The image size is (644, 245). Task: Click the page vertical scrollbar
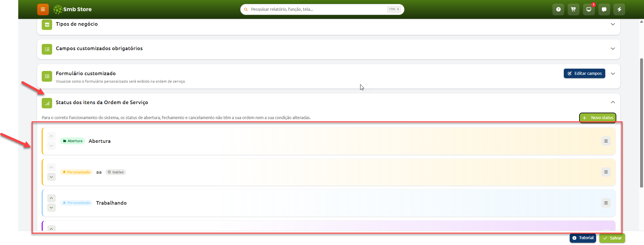coord(641,122)
